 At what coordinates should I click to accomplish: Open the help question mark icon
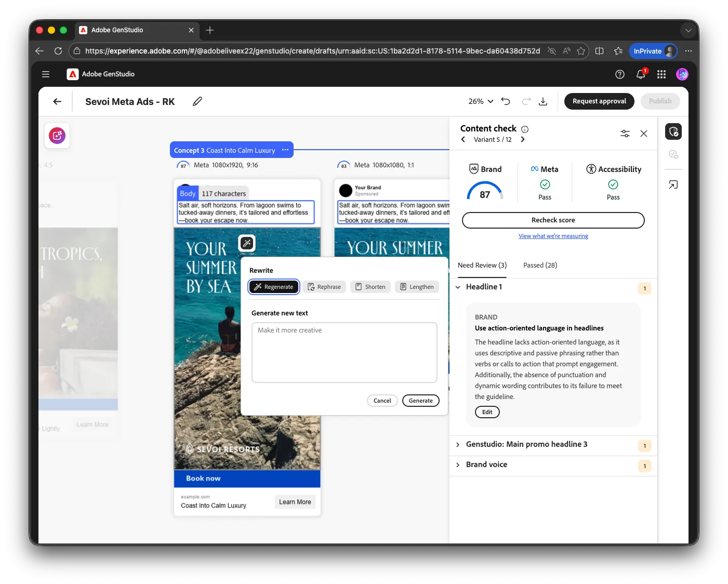[620, 74]
